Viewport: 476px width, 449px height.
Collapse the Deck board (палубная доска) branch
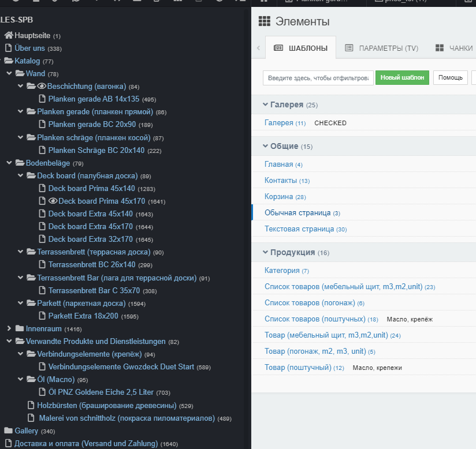click(x=20, y=175)
